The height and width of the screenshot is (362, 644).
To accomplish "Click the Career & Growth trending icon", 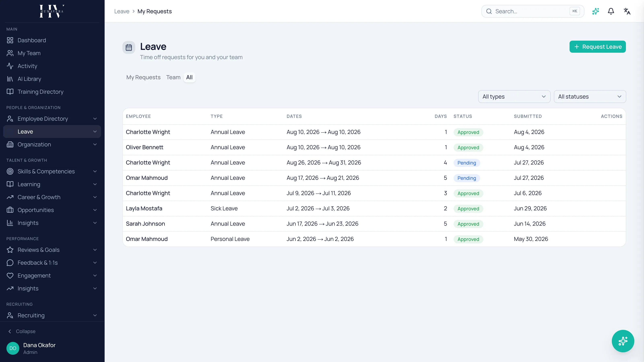I will point(10,197).
